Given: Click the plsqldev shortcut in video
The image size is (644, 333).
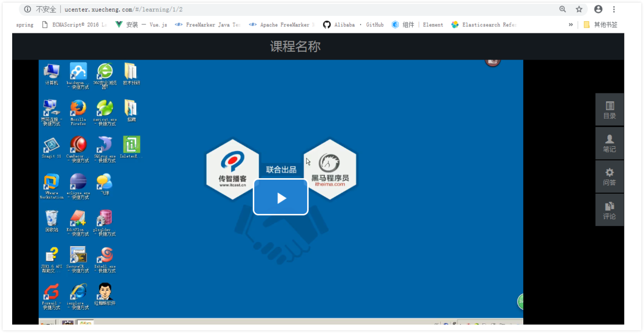Looking at the screenshot, I should click(x=104, y=223).
